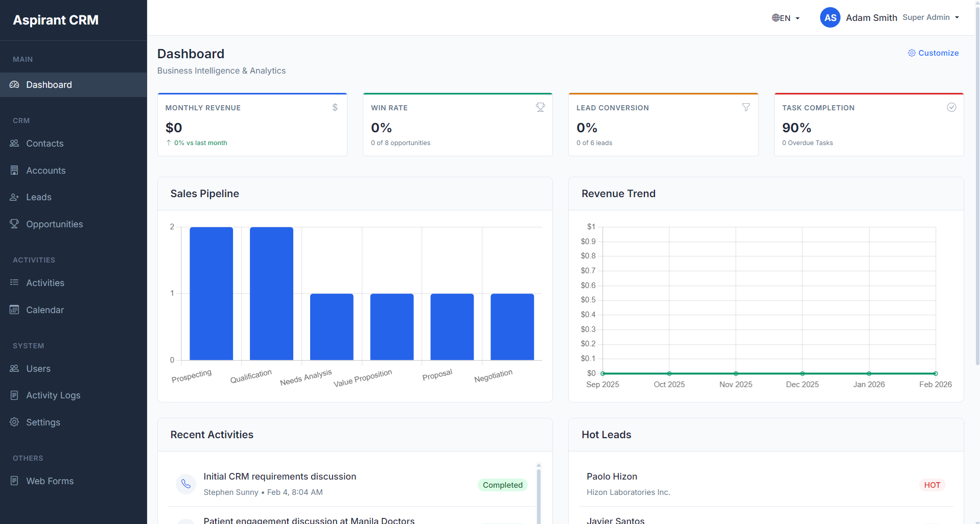Screen dimensions: 980x524
Task: Click the Contacts icon in the sidebar
Action: pos(14,144)
